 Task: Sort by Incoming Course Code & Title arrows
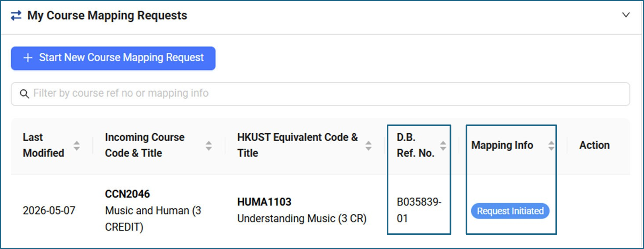pos(209,146)
